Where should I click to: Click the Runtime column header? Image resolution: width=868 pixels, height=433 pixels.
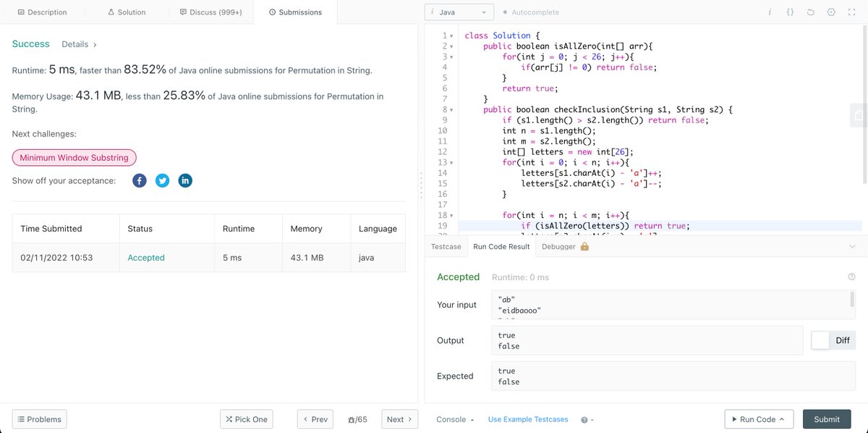tap(248, 228)
